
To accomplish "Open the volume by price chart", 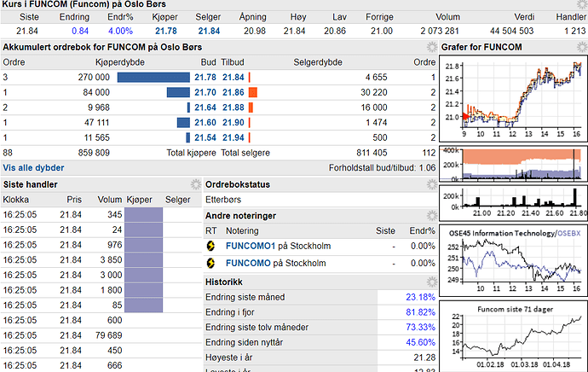I will point(513,203).
